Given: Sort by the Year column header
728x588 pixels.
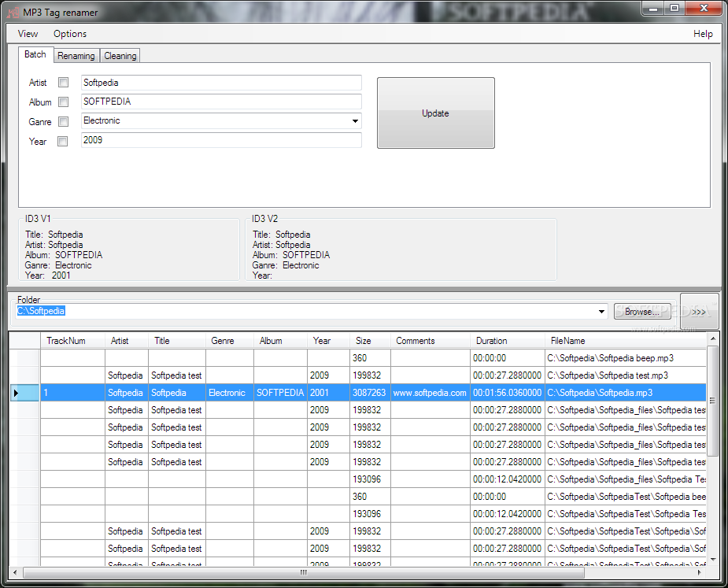Looking at the screenshot, I should tap(328, 341).
